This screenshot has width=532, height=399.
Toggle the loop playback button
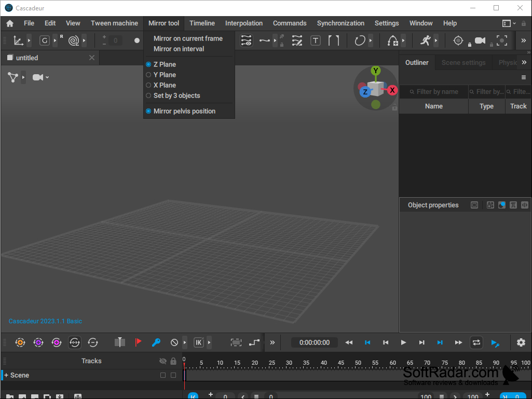pyautogui.click(x=476, y=342)
